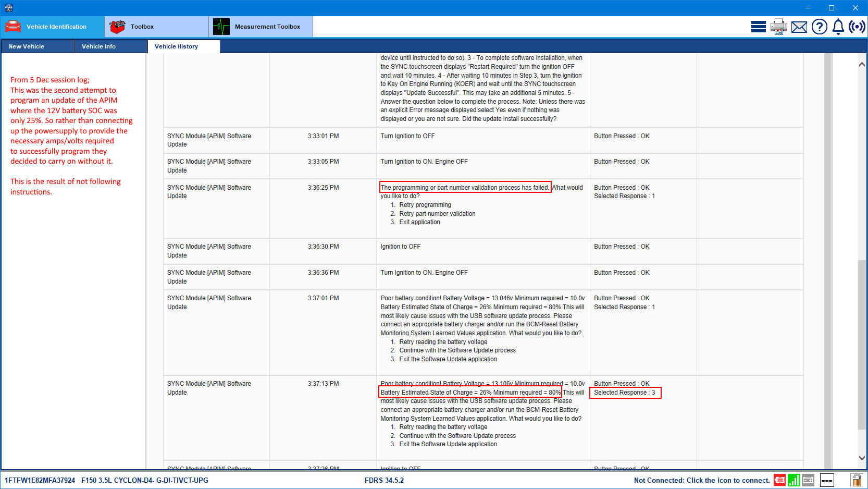868x489 pixels.
Task: Click the green signal strength bars icon
Action: pyautogui.click(x=793, y=480)
